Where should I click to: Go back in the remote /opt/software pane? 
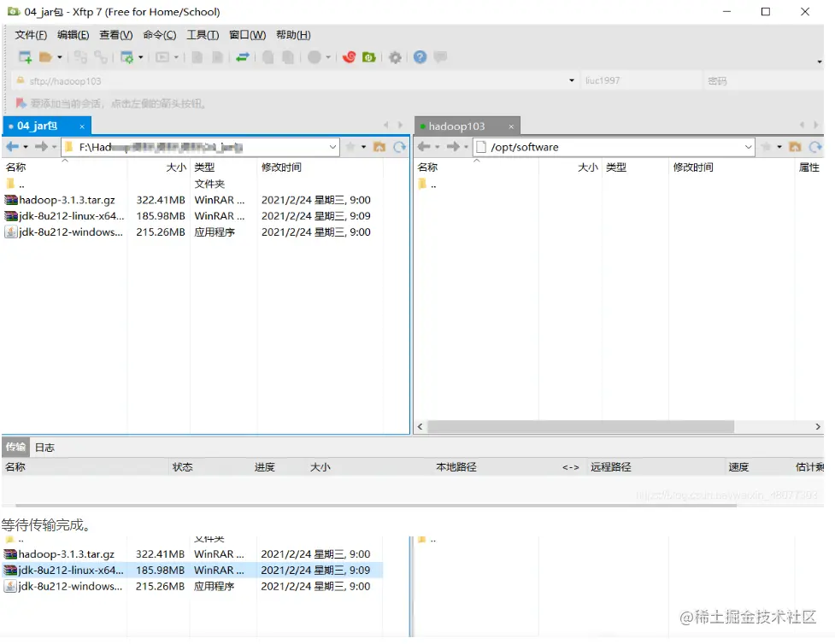point(425,147)
